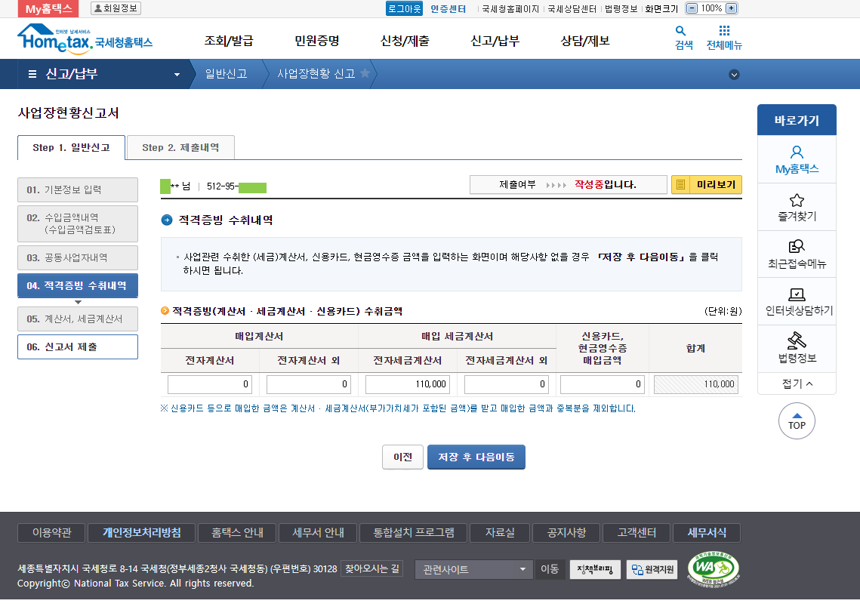Add page to favorites with breadcrumb star
The width and height of the screenshot is (860, 616).
point(365,73)
